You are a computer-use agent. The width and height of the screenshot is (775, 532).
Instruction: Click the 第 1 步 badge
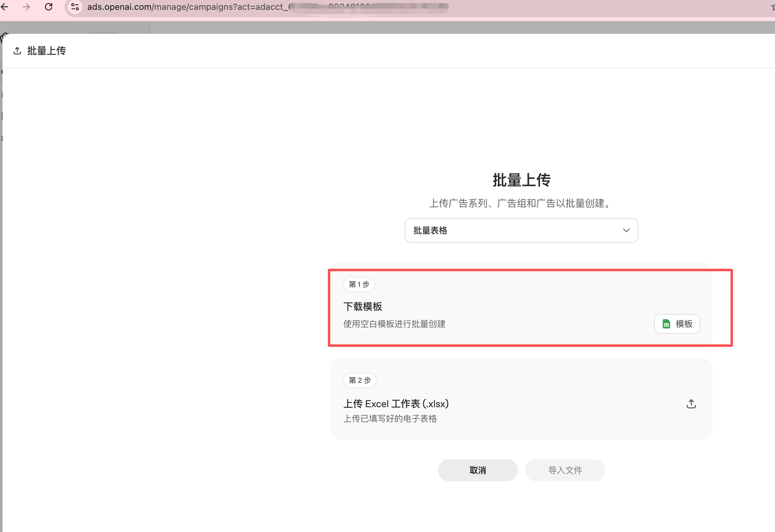coord(359,284)
